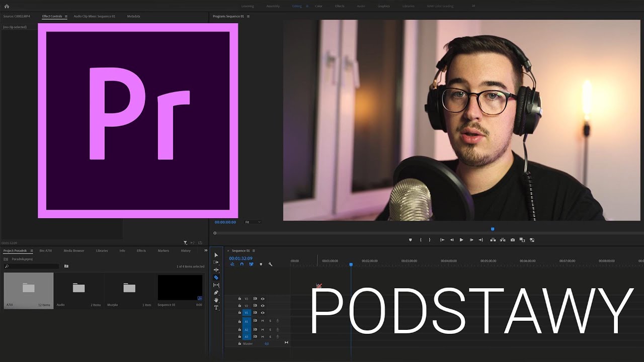The image size is (644, 362).
Task: Solo audio track A2
Action: point(270,330)
